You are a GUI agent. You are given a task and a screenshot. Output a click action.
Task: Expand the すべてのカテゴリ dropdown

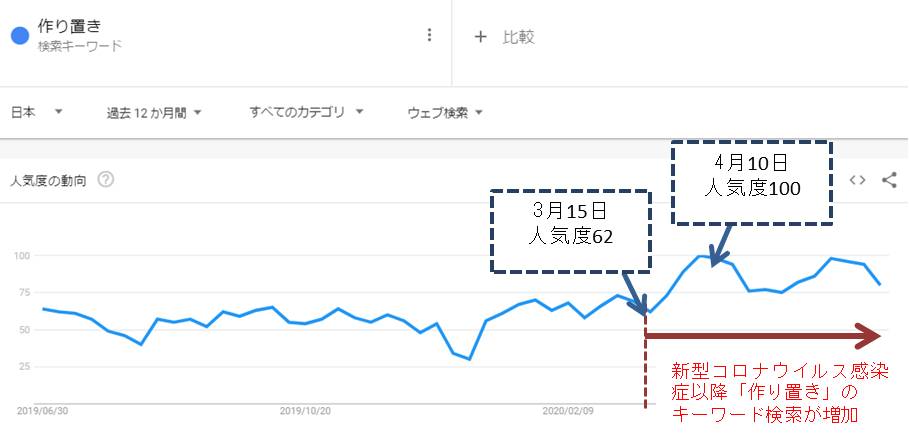tap(307, 112)
